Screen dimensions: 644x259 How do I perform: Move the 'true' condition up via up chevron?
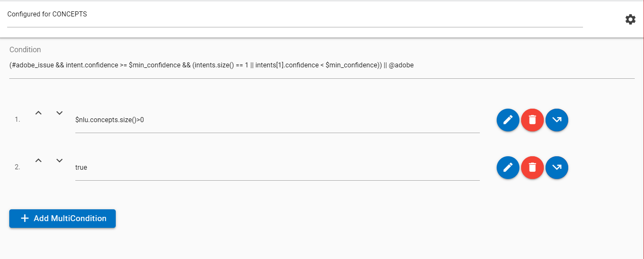pyautogui.click(x=38, y=160)
